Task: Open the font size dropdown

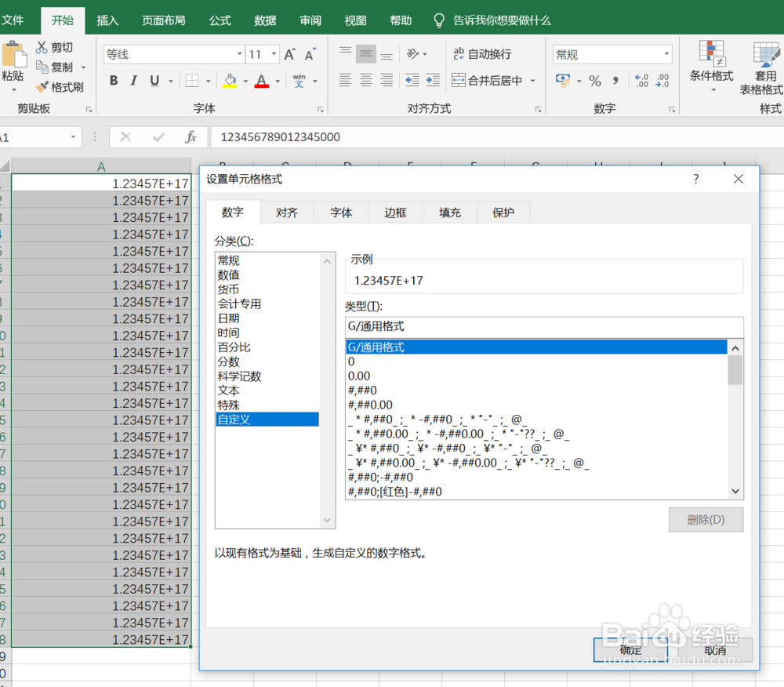Action: pos(276,54)
